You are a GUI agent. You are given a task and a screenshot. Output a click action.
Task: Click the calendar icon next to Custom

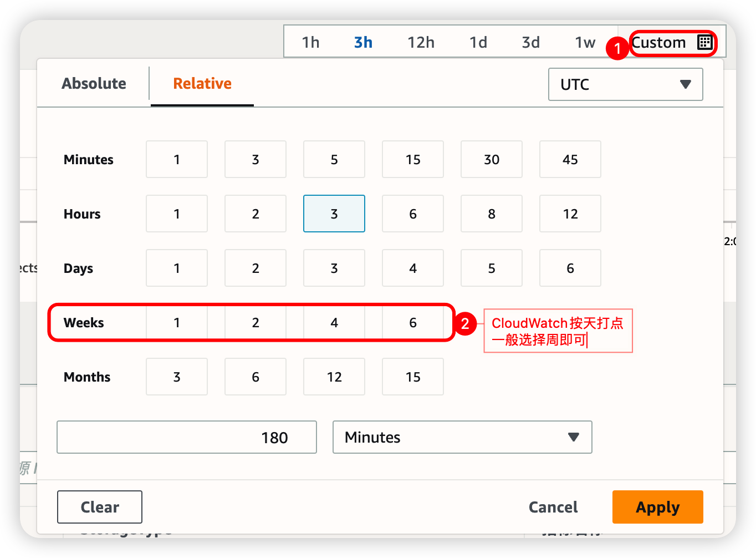pos(704,43)
